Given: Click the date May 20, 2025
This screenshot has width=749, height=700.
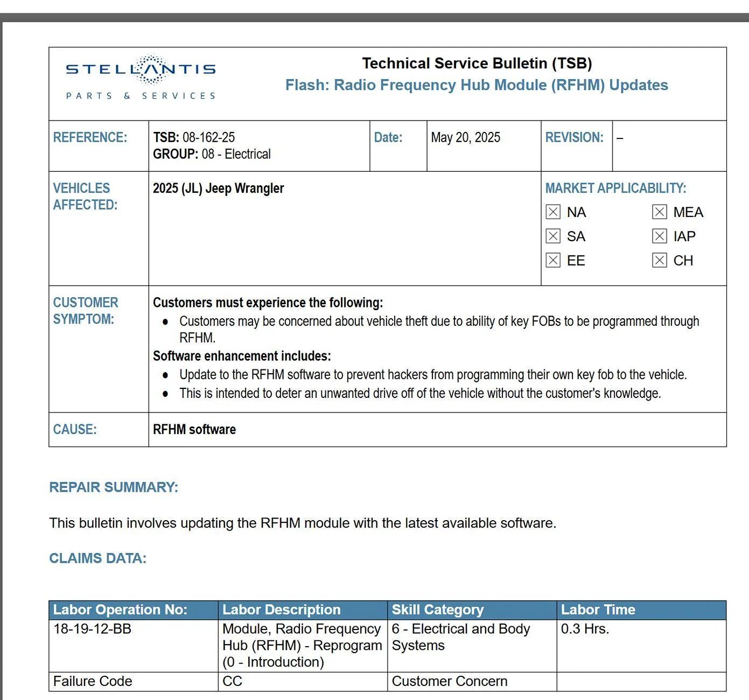Looking at the screenshot, I should pyautogui.click(x=466, y=137).
